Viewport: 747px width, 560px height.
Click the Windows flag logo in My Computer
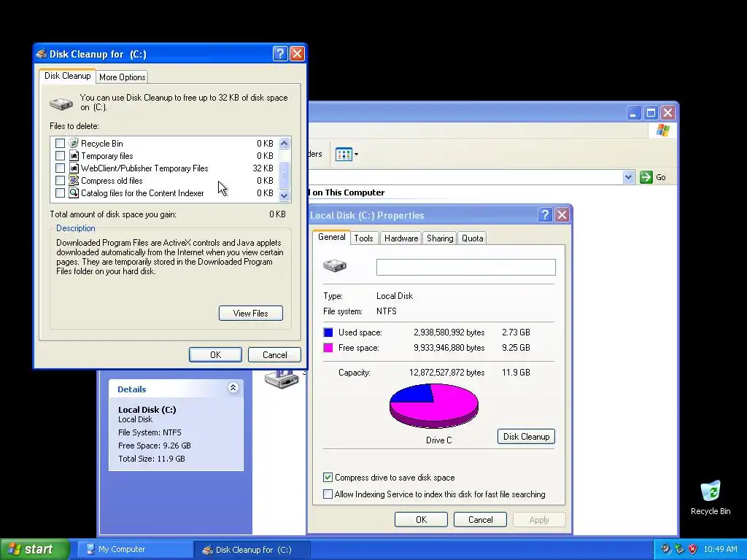[662, 131]
